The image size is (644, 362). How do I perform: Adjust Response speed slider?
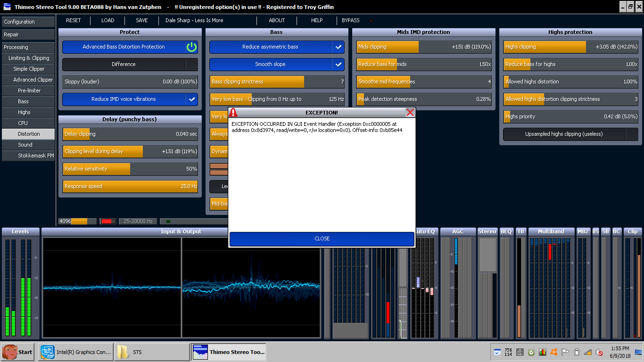coord(131,186)
